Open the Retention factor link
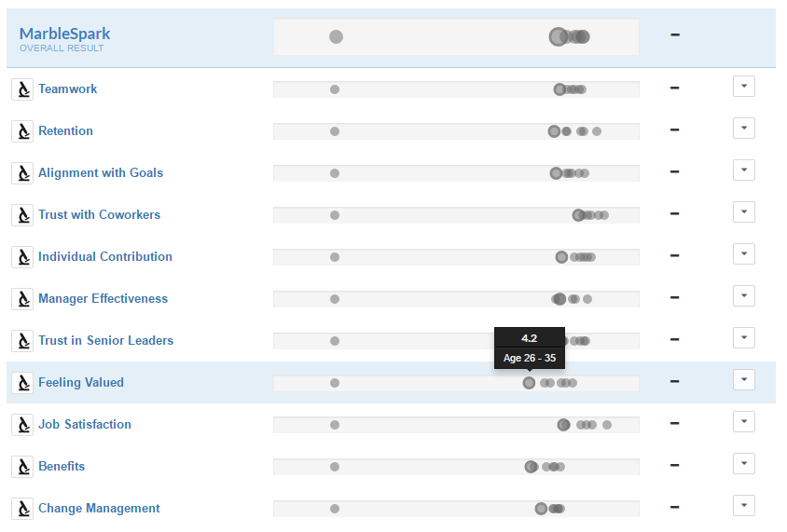The image size is (787, 532). (x=66, y=130)
